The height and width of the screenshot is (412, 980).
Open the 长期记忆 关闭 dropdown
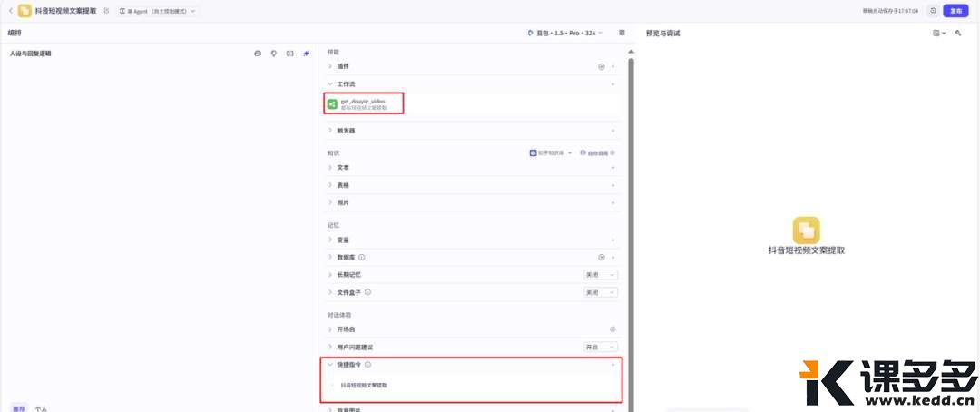tap(600, 274)
